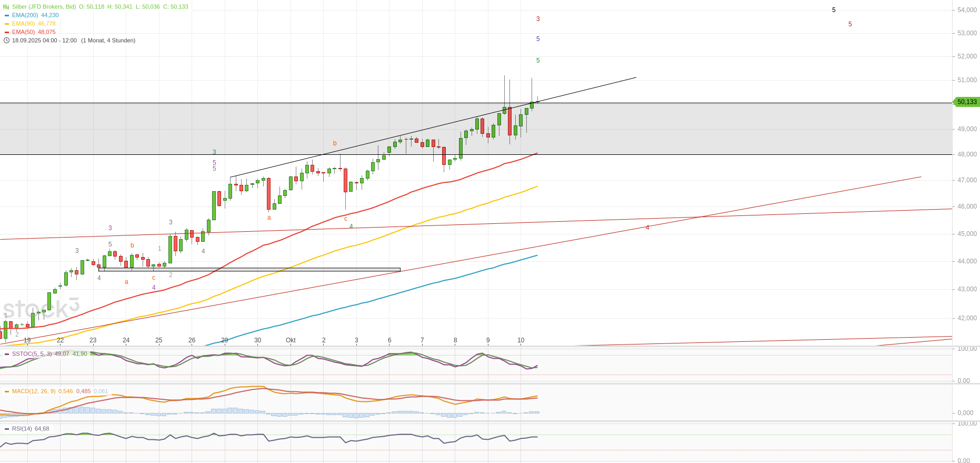The image size is (980, 463).
Task: Click the candlestick chart icon beside Silber
Action: 6,7
